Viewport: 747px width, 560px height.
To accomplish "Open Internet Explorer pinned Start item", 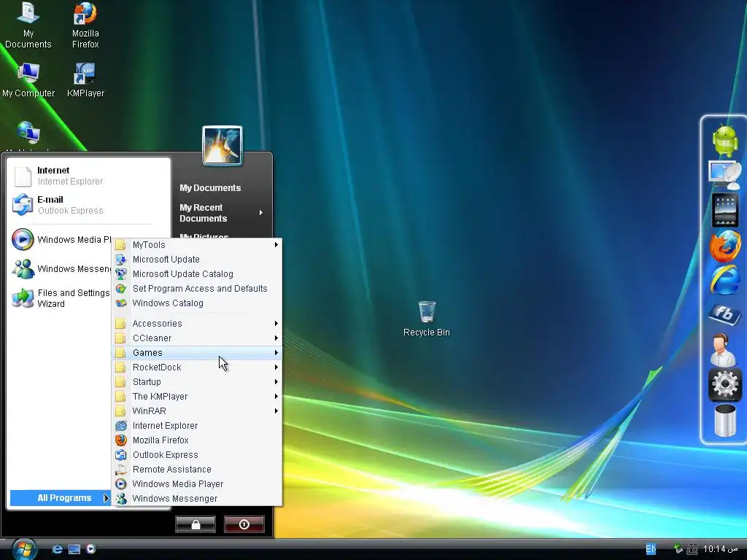I will coord(88,176).
